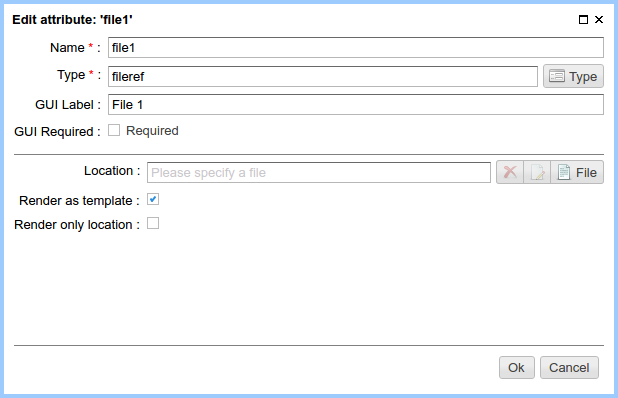Open the Type selector button
The height and width of the screenshot is (398, 618).
573,76
